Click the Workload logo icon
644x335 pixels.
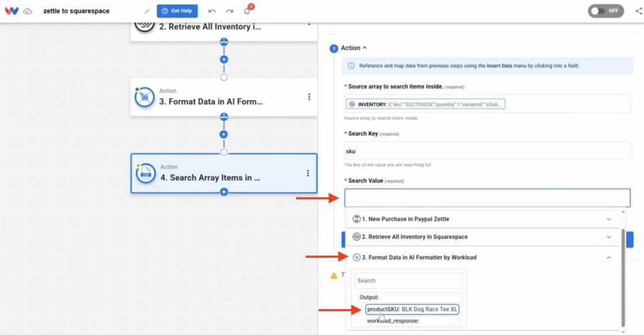[x=11, y=11]
